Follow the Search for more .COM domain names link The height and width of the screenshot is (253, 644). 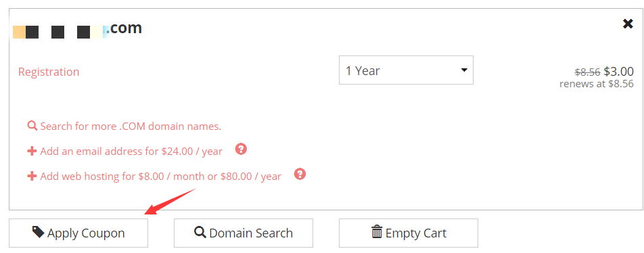(131, 126)
